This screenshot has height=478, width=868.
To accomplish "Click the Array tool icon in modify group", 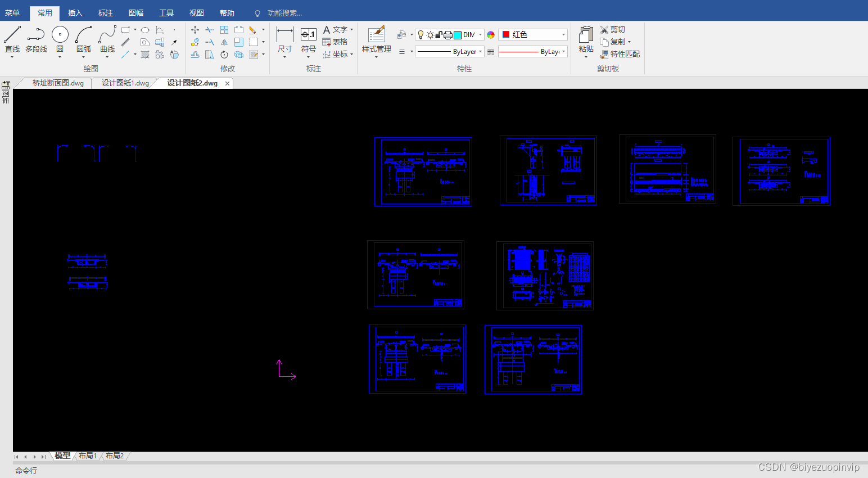I will 224,30.
